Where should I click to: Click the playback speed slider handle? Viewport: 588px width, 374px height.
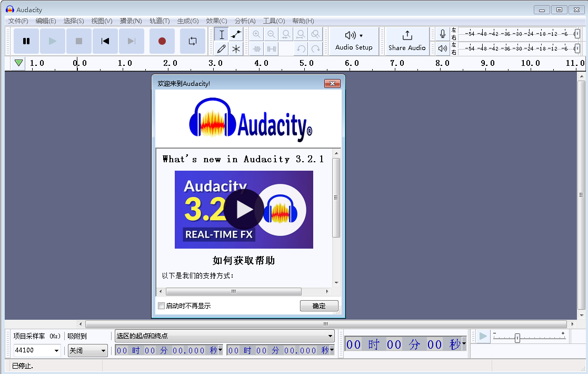pyautogui.click(x=517, y=338)
